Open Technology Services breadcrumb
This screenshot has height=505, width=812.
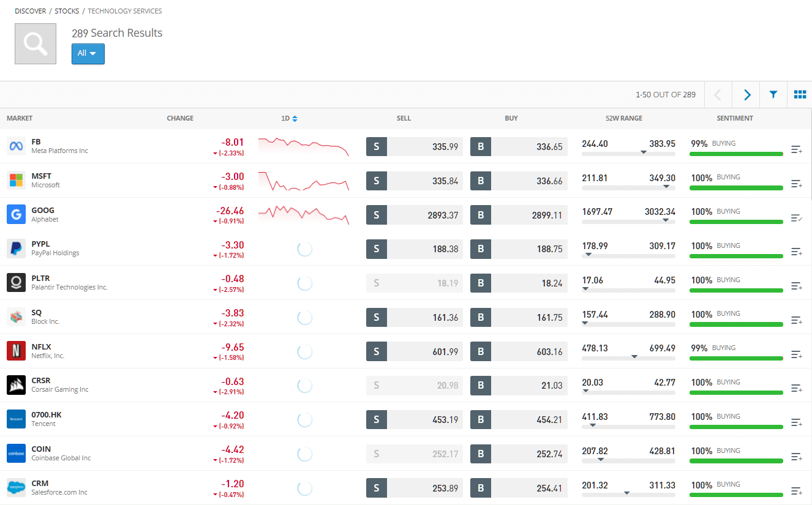tap(125, 11)
